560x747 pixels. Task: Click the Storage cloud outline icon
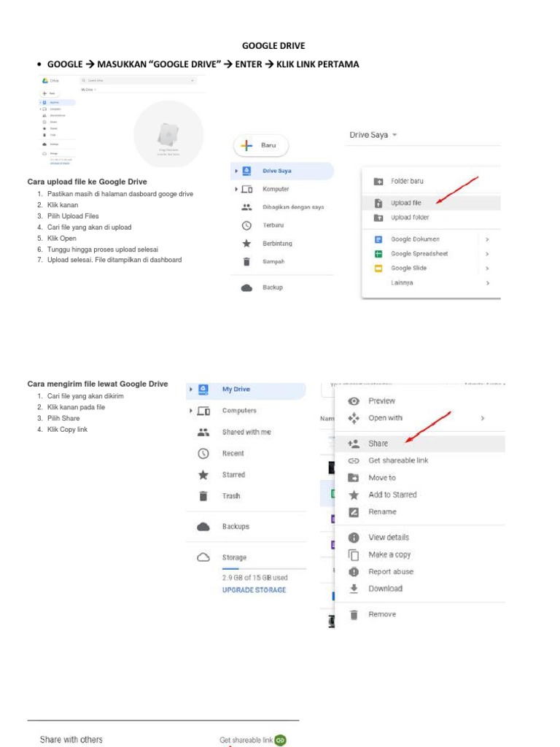pos(203,557)
